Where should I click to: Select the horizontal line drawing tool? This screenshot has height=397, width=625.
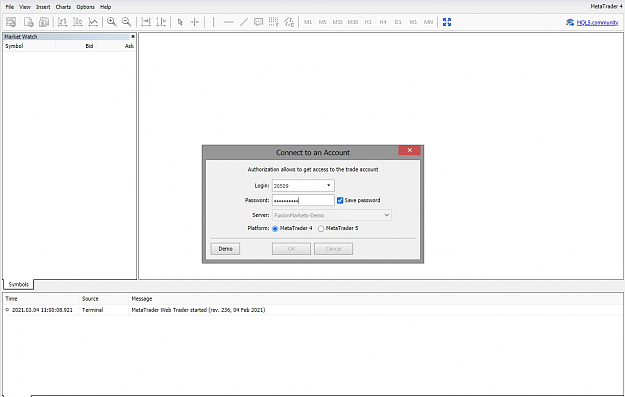coord(229,22)
